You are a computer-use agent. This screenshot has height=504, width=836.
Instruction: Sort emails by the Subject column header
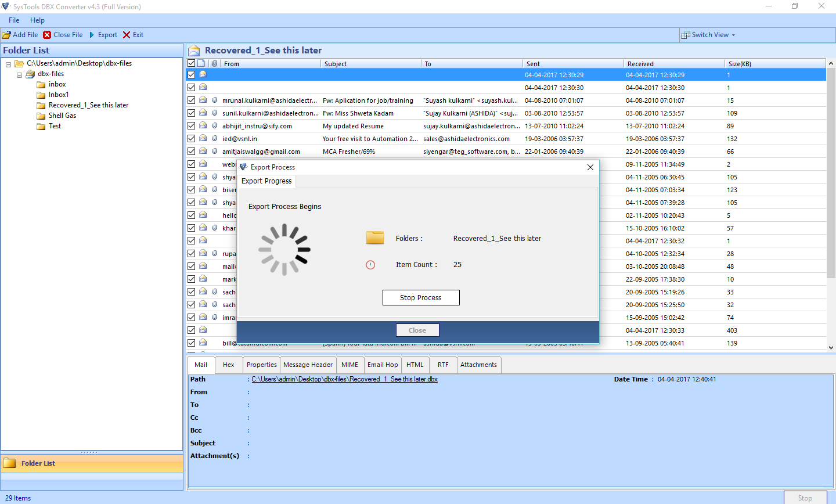pyautogui.click(x=370, y=64)
